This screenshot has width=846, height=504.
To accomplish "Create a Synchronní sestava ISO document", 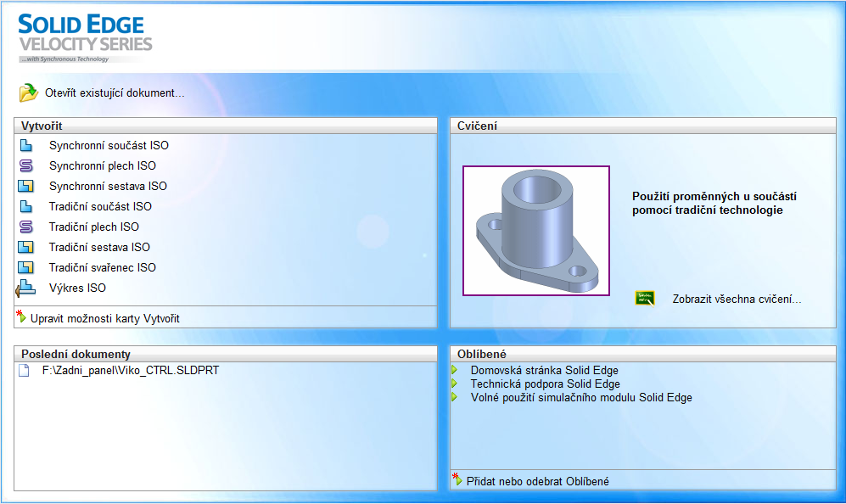I will click(108, 186).
